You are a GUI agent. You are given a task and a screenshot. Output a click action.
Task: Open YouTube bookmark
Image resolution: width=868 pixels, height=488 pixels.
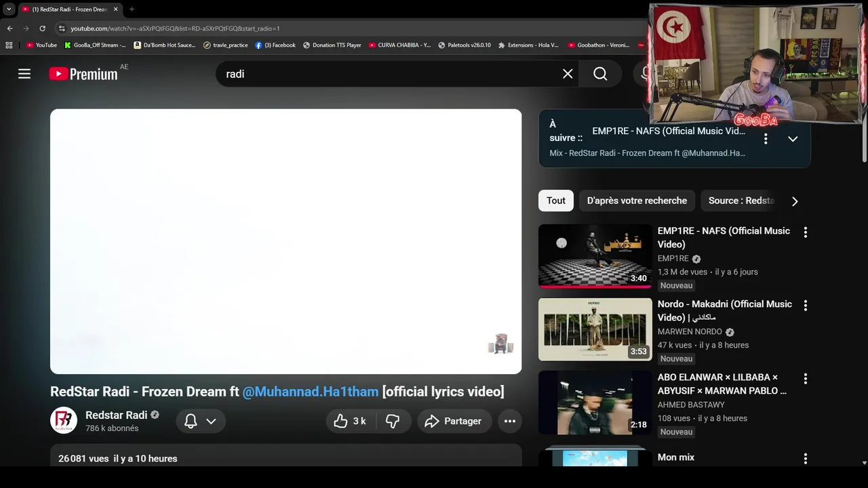[41, 45]
